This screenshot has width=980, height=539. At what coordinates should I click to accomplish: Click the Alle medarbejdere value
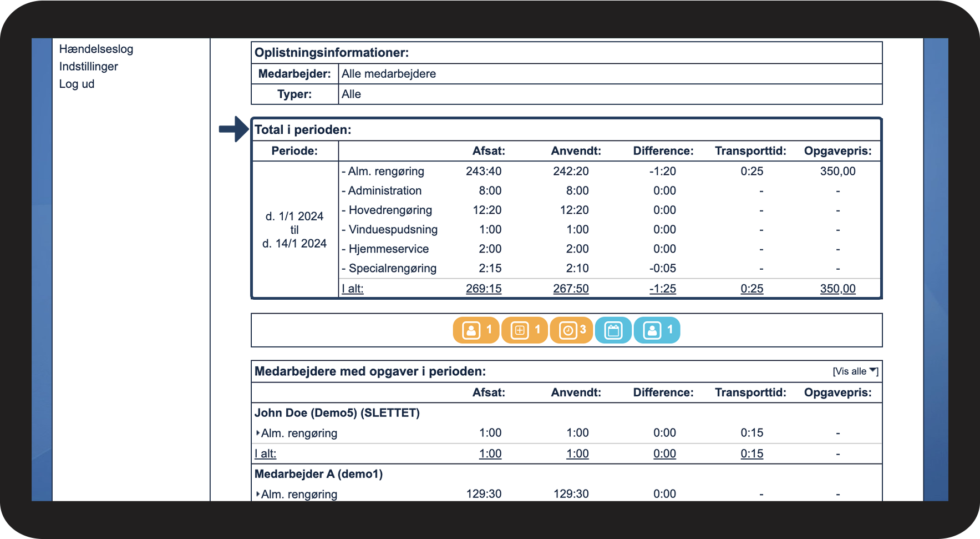tap(389, 74)
